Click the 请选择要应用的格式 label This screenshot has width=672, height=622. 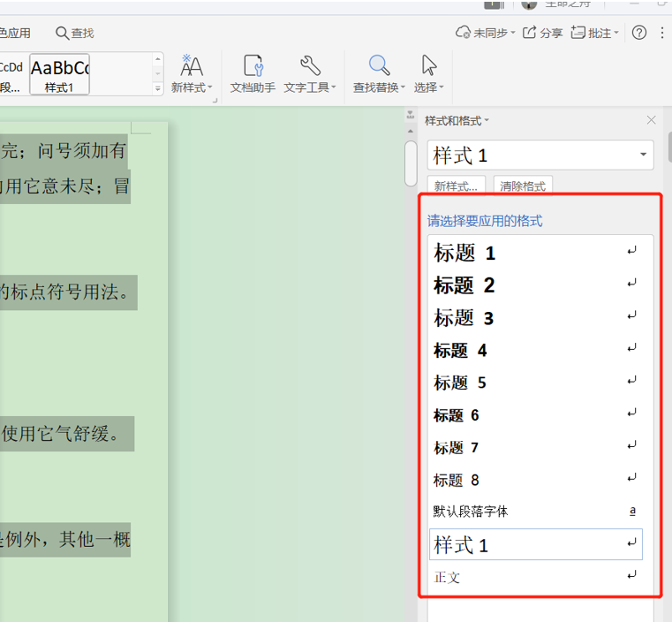[485, 221]
